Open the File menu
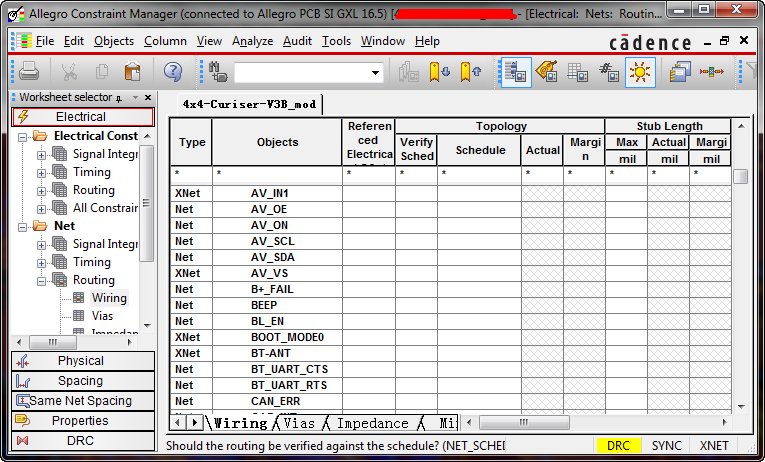The height and width of the screenshot is (462, 765). pos(45,41)
